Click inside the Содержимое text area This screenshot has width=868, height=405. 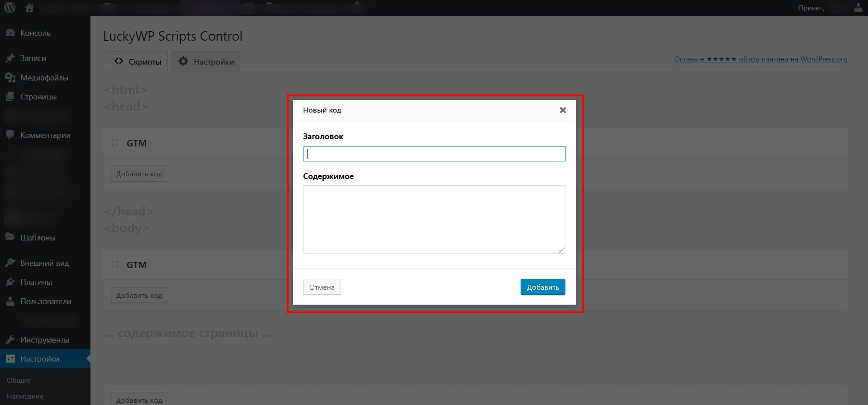click(434, 219)
